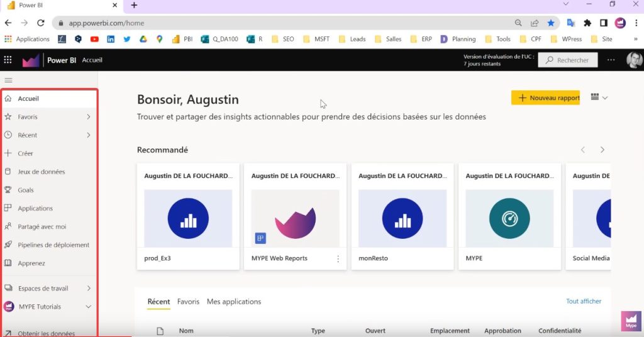This screenshot has height=337, width=644.
Task: Sort by the Type column header
Action: [318, 331]
